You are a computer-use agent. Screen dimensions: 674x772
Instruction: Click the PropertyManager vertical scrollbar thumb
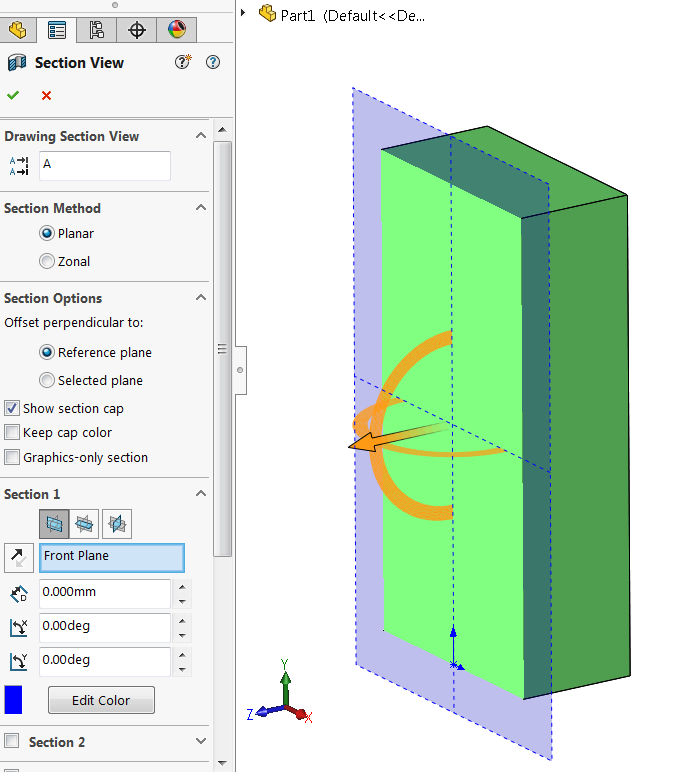coord(223,349)
